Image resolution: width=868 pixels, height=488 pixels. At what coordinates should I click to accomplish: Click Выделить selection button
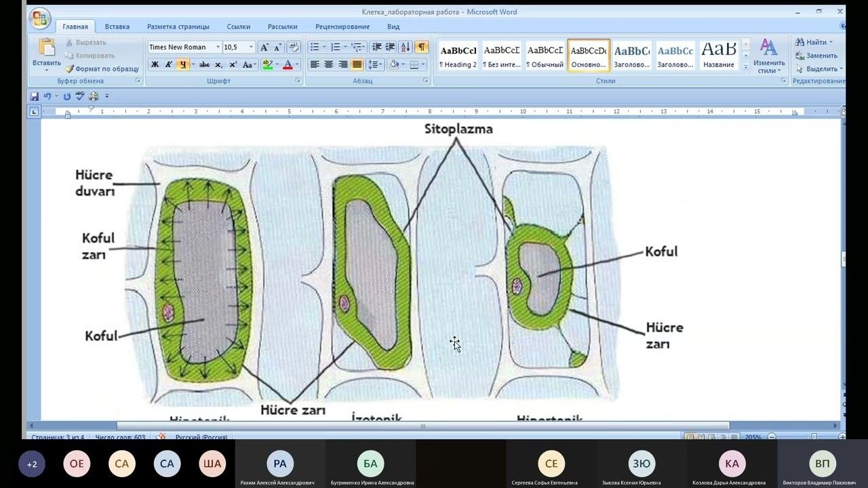pyautogui.click(x=818, y=68)
